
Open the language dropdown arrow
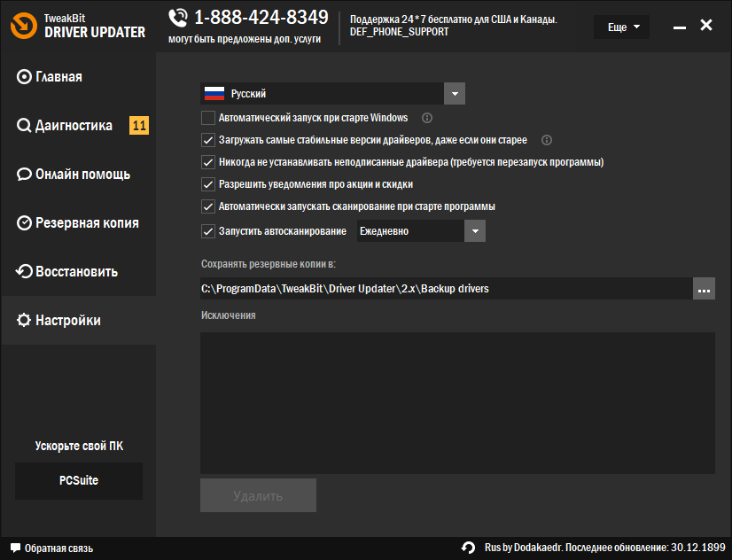[455, 94]
